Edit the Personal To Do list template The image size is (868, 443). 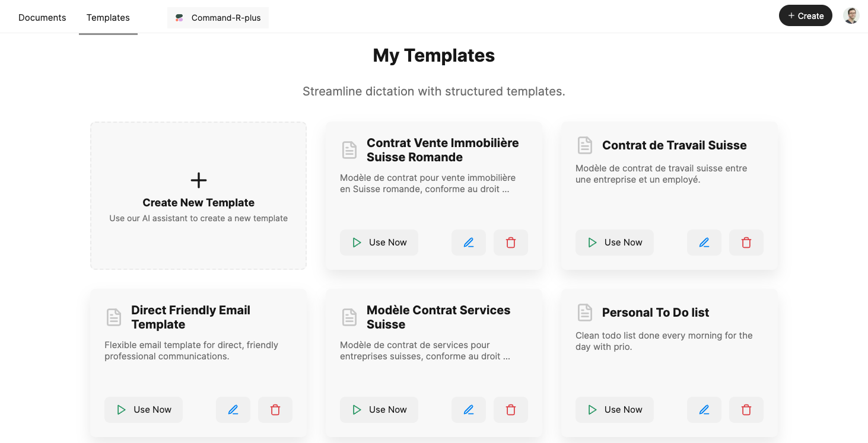click(x=704, y=410)
